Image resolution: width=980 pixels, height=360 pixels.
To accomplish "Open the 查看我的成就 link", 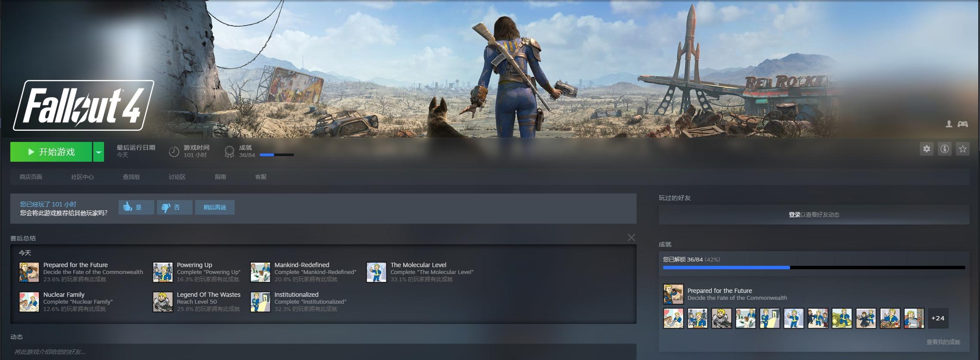I will (943, 342).
